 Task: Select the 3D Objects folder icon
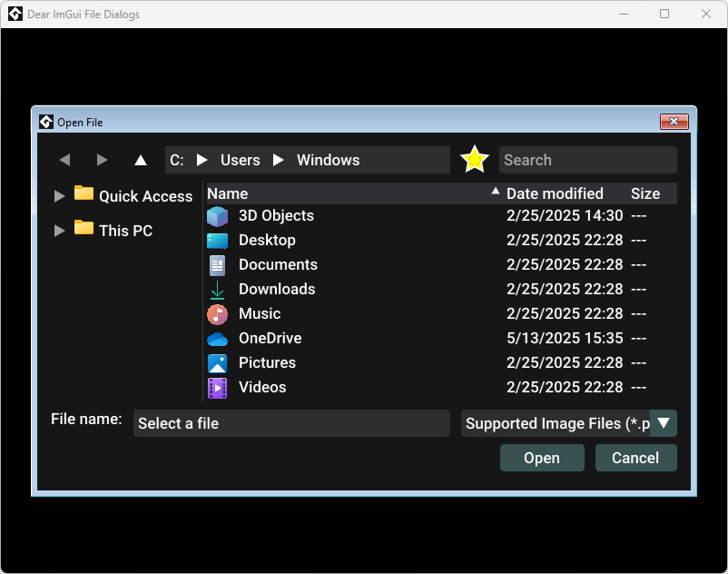coord(217,216)
